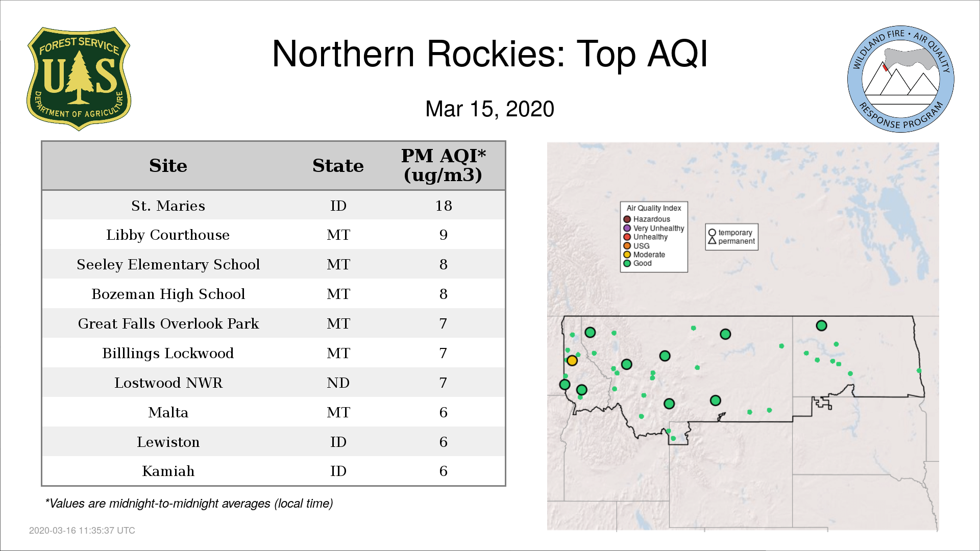The width and height of the screenshot is (980, 551).
Task: Click the 'Good' legend label
Action: click(643, 263)
